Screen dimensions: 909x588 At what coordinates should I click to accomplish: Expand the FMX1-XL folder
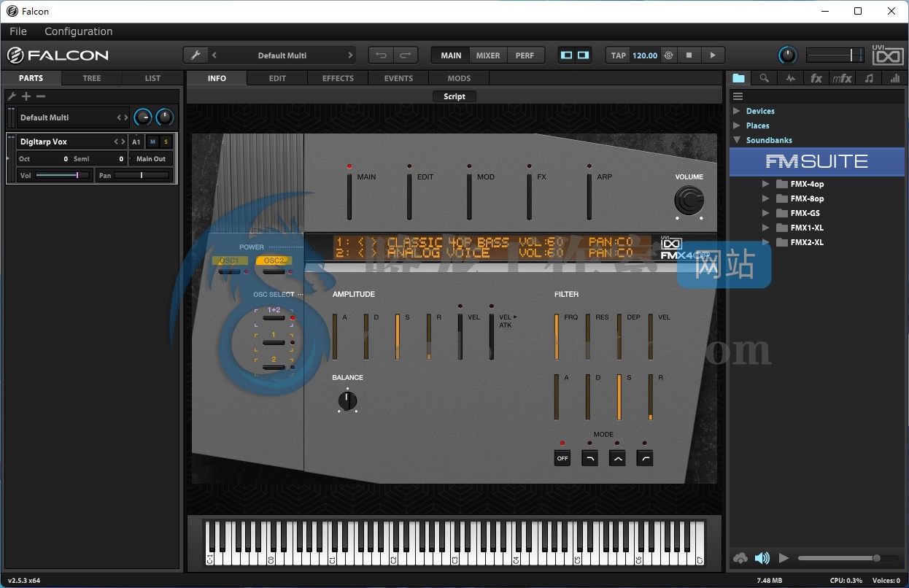click(766, 228)
